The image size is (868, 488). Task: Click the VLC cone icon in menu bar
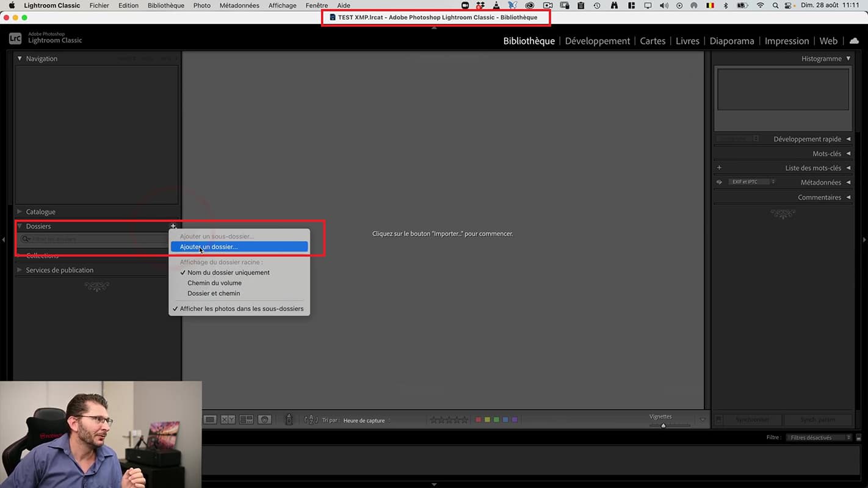click(496, 5)
